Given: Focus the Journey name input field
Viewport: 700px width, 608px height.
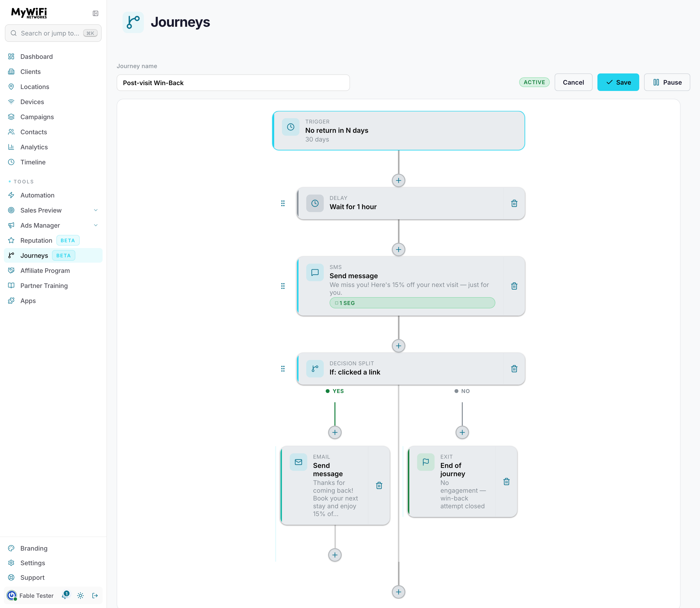Looking at the screenshot, I should point(233,83).
